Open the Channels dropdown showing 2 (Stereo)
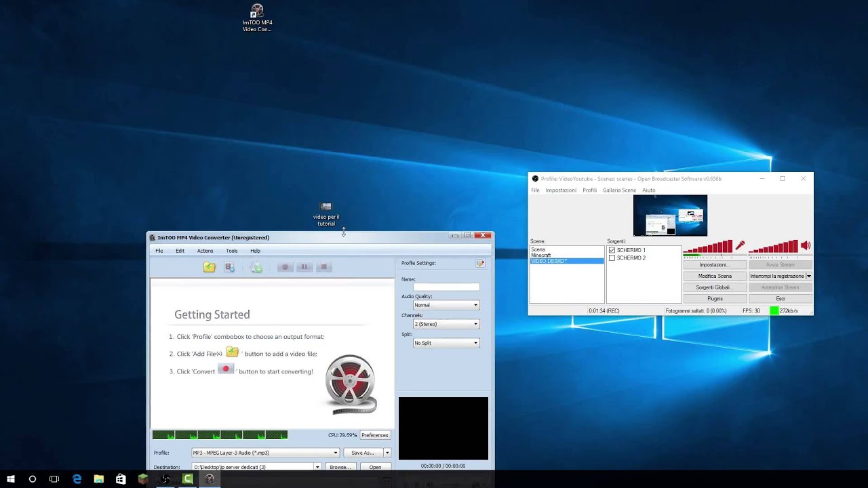 tap(446, 324)
